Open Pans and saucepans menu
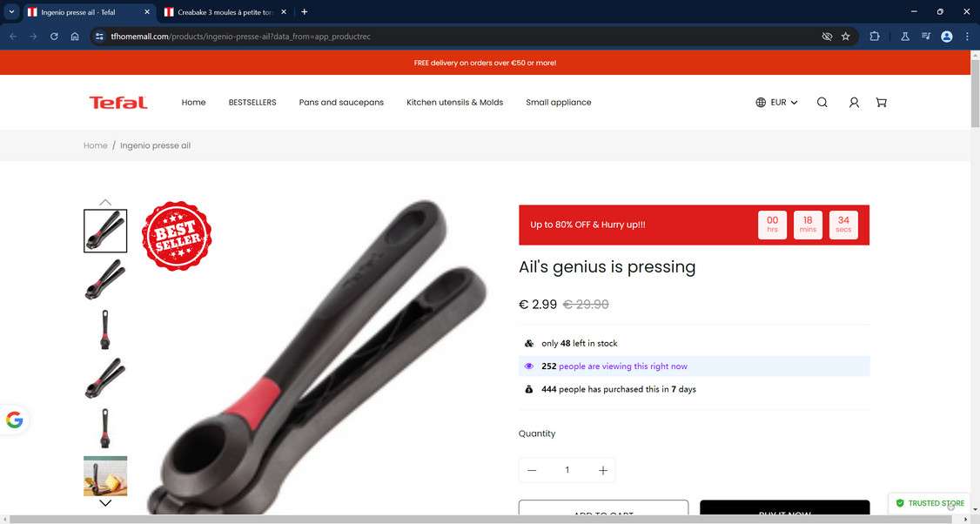Image resolution: width=980 pixels, height=524 pixels. (341, 103)
